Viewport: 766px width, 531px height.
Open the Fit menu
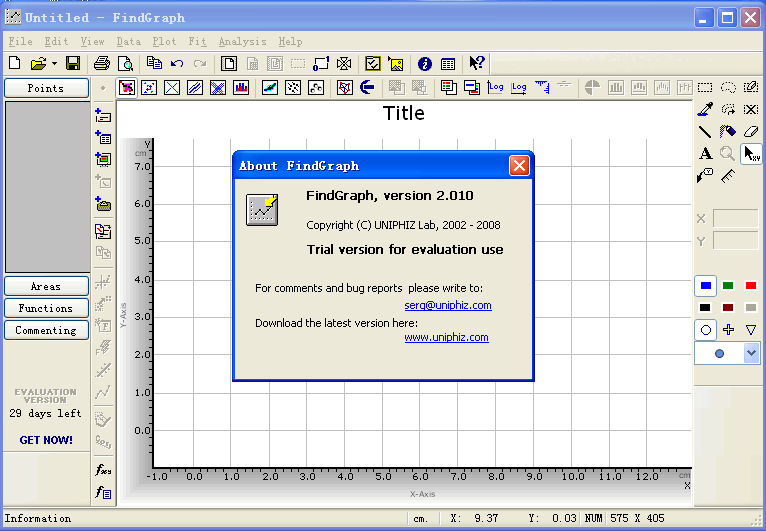click(x=197, y=42)
